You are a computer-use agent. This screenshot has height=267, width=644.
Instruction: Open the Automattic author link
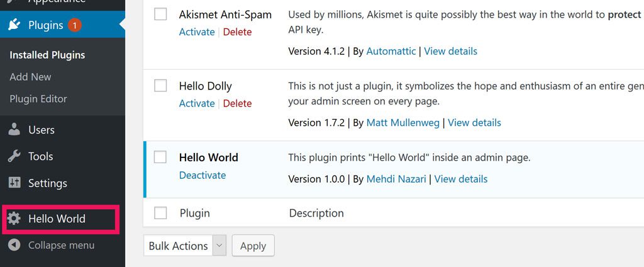point(391,52)
